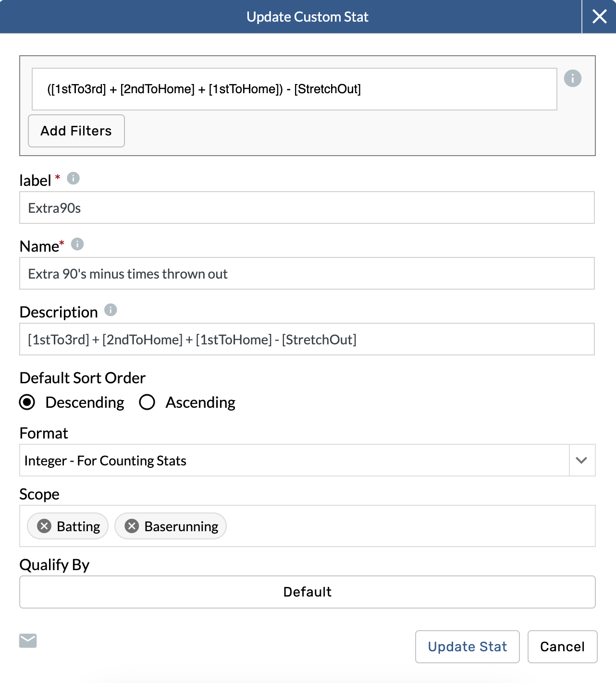Click the formula info icon
616x683 pixels.
tap(572, 78)
